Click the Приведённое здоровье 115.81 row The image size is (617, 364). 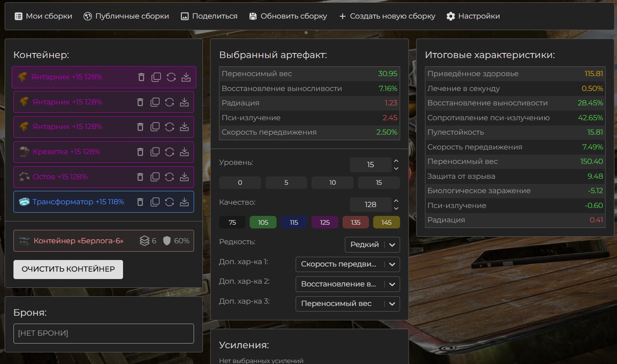(x=515, y=74)
